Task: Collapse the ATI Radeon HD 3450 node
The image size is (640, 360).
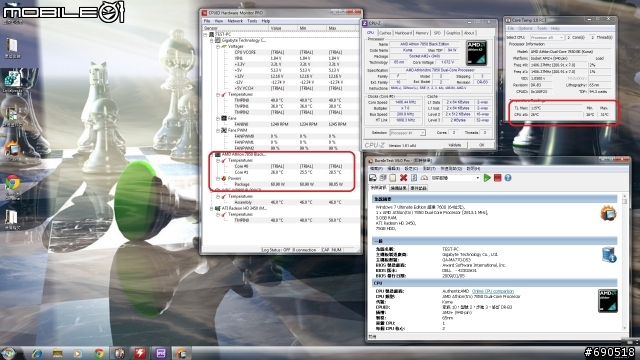Action: [x=211, y=208]
